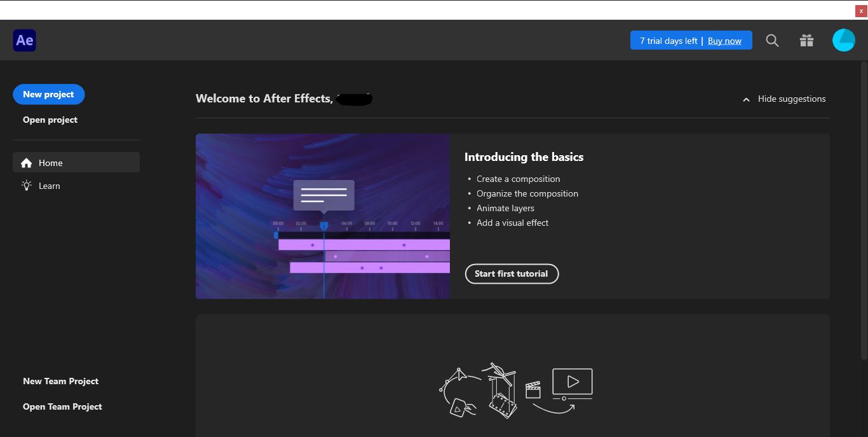Click the Organize the composition bullet text
This screenshot has width=868, height=437.
coord(527,193)
